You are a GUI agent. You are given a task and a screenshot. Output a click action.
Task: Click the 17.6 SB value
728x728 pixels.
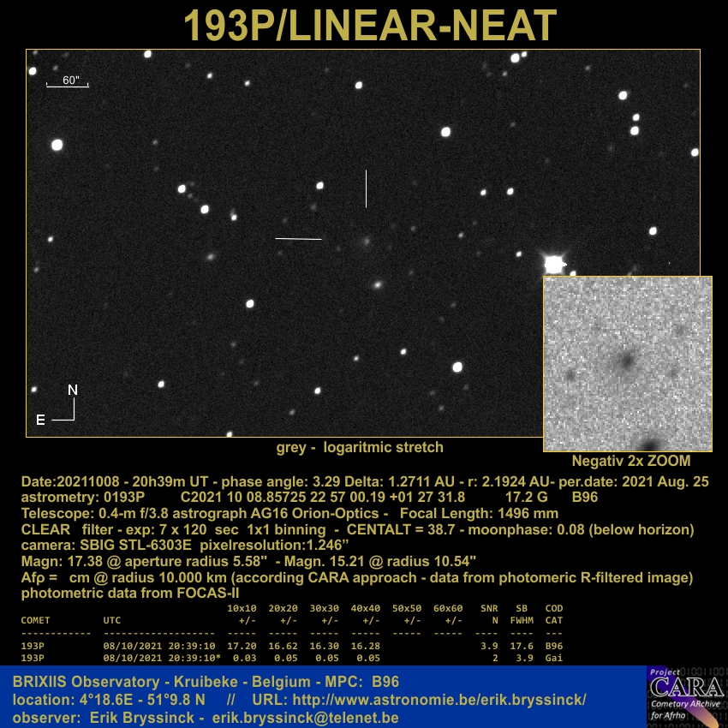[522, 646]
